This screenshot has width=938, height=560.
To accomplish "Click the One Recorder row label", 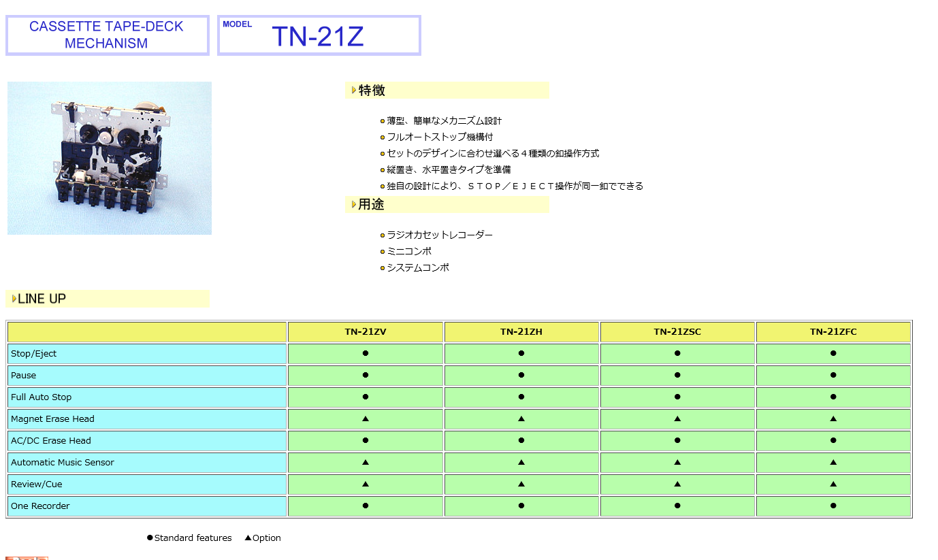I will pyautogui.click(x=147, y=506).
